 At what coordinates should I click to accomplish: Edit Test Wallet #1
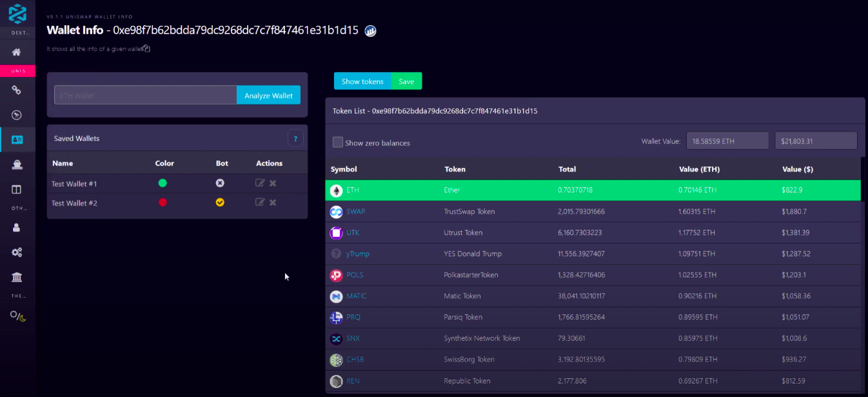tap(260, 183)
